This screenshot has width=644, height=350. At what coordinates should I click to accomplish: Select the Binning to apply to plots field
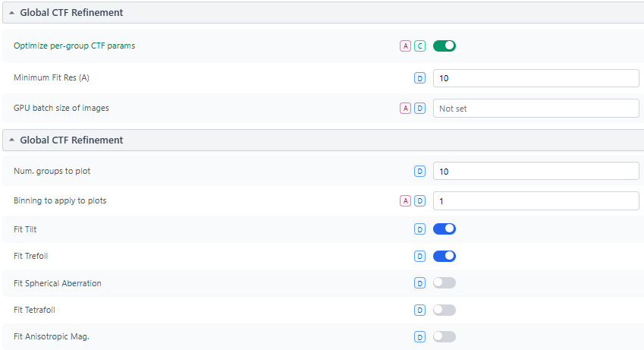point(536,201)
